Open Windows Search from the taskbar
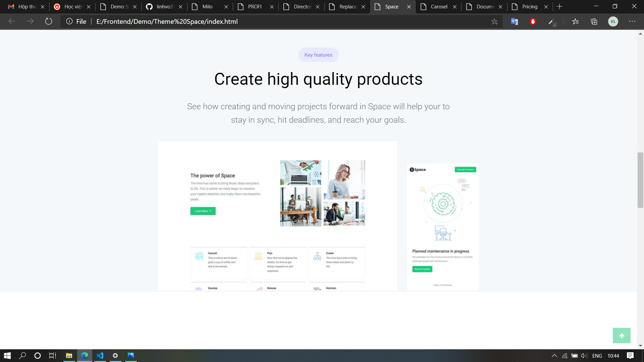Image resolution: width=644 pixels, height=362 pixels. (22, 356)
